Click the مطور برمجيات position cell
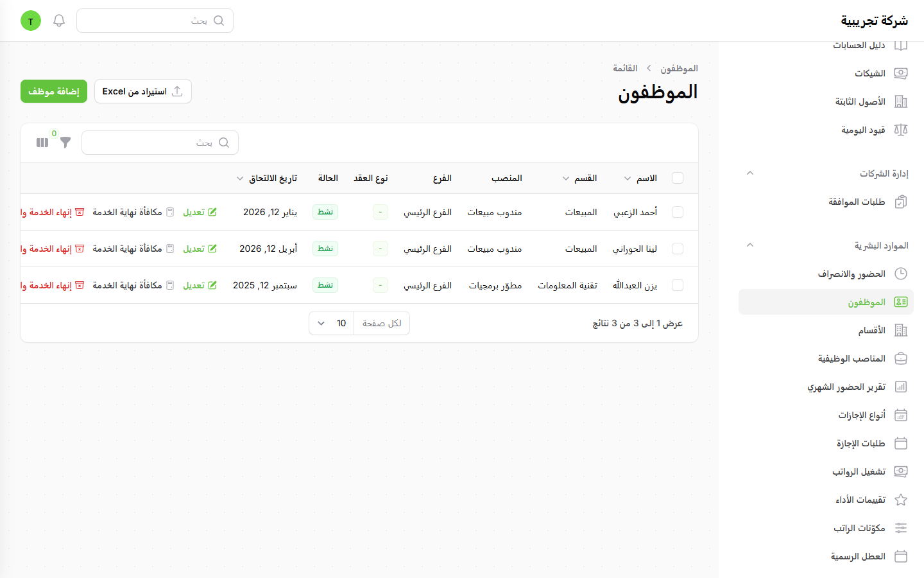Viewport: 924px width, 578px height. [x=495, y=285]
